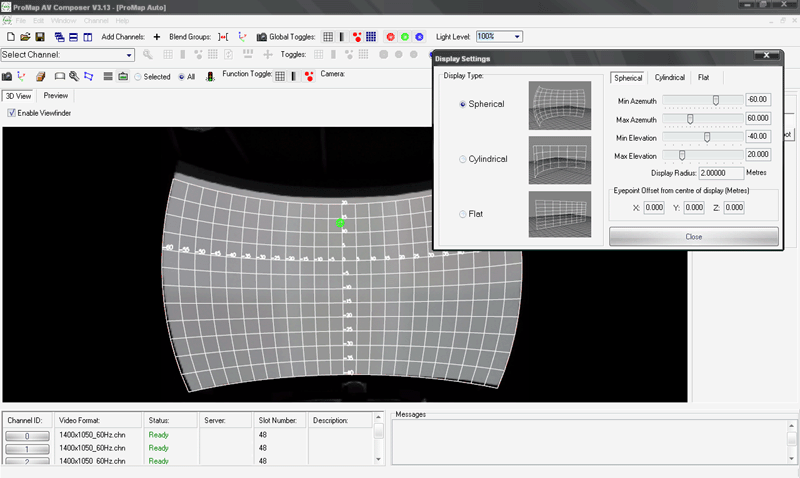The height and width of the screenshot is (478, 800).
Task: Click the Min Azimuth slider handle
Action: [x=716, y=100]
